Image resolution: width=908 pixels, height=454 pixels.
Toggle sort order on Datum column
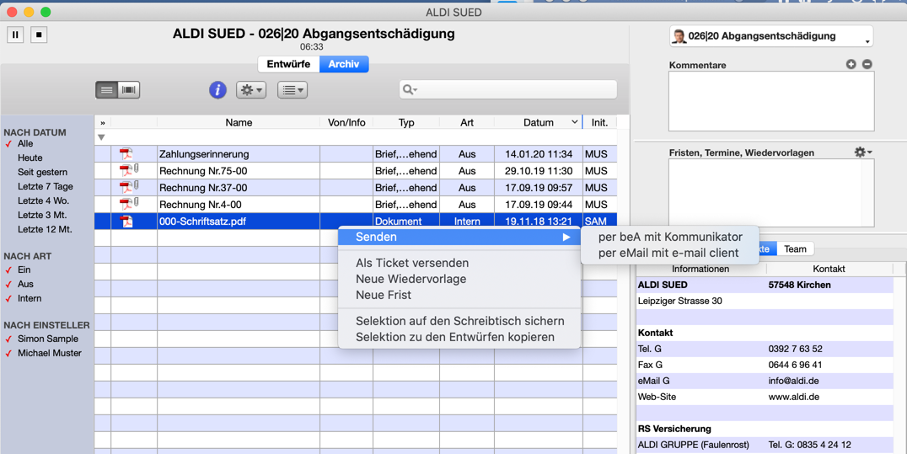click(539, 123)
